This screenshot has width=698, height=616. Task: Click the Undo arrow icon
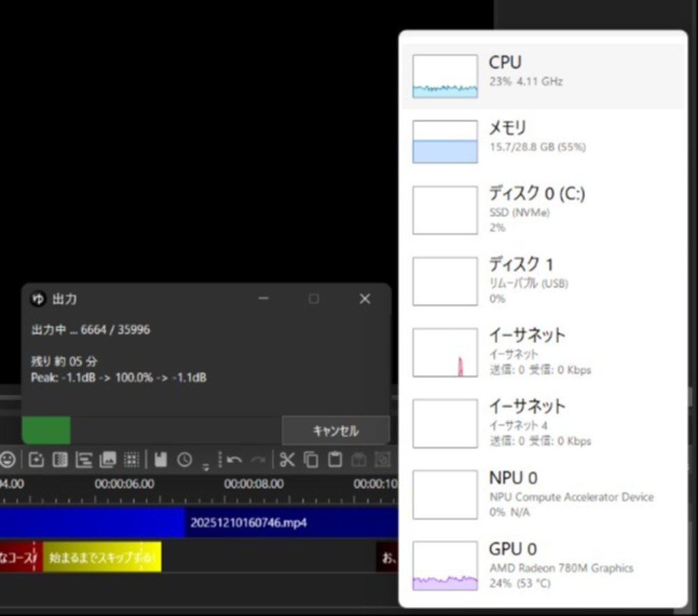[235, 460]
